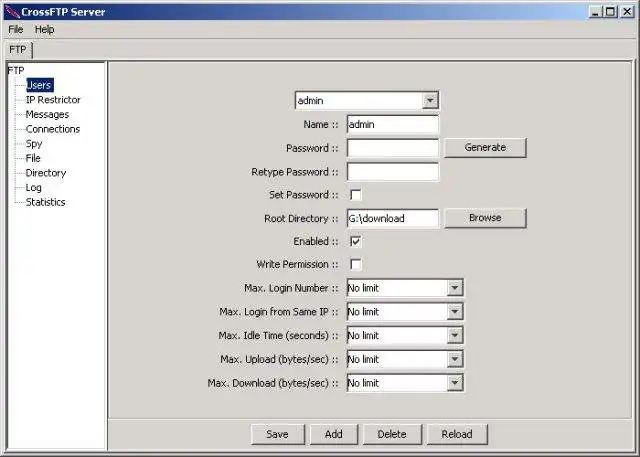640x457 pixels.
Task: Open Directory in the tree
Action: pos(46,173)
